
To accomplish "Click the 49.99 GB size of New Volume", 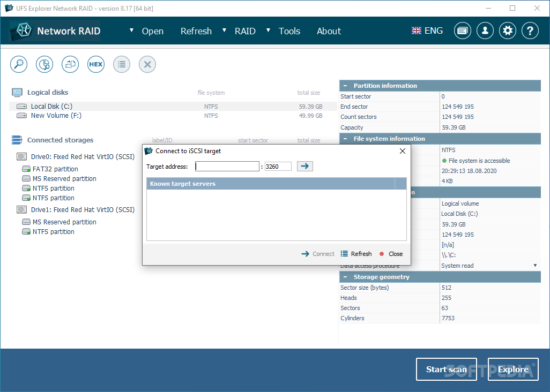I will (310, 116).
